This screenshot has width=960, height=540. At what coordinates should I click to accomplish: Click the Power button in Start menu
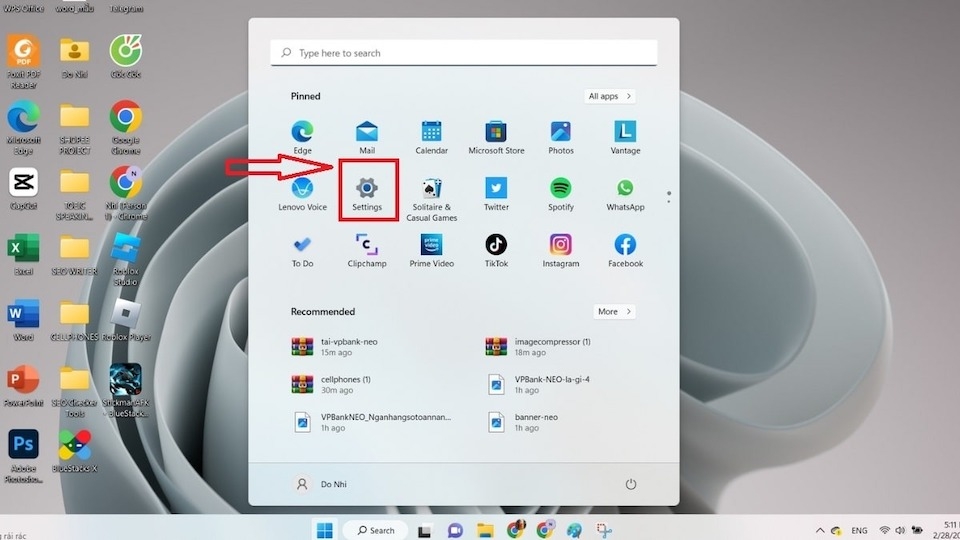(x=631, y=484)
